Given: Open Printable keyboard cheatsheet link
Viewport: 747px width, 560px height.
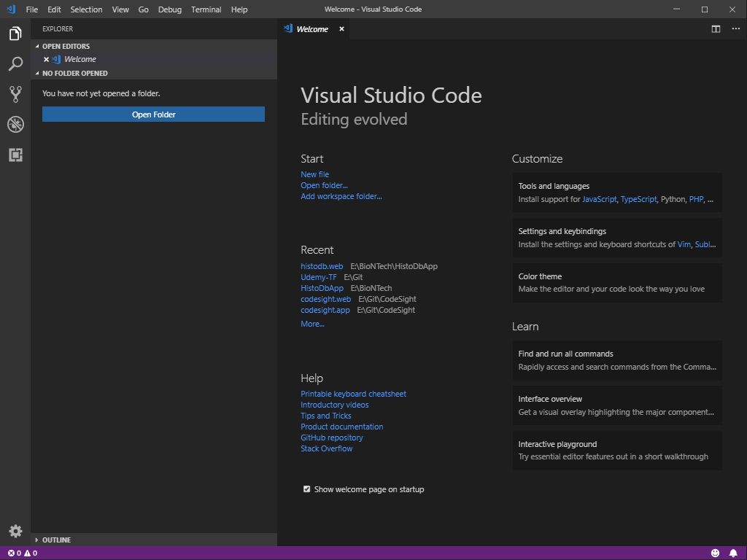Looking at the screenshot, I should 354,394.
